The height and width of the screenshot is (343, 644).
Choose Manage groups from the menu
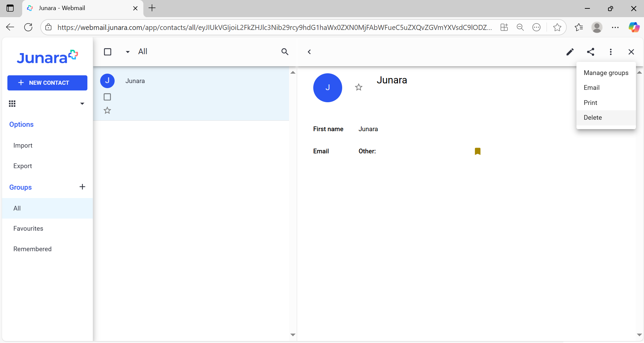[x=606, y=73]
